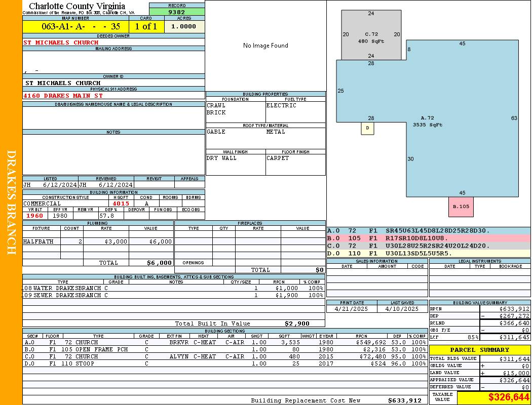Screen dimensions: 532x405
Task: Click the METAL roof material
Action: tap(276, 132)
